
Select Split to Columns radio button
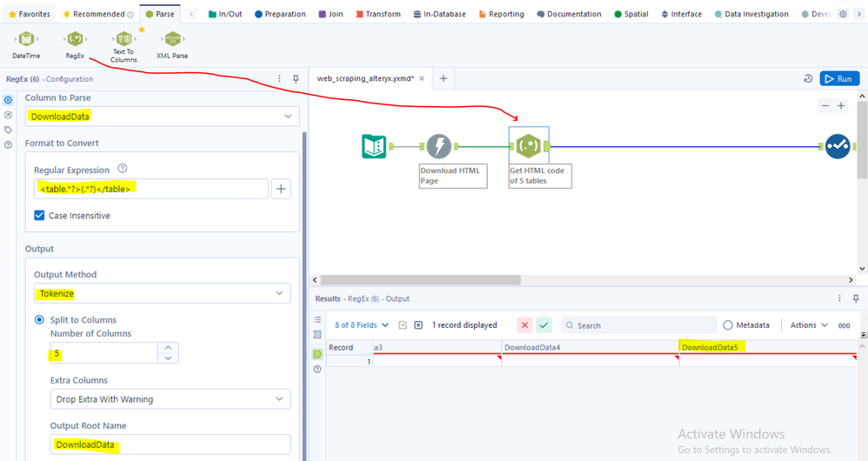pos(39,320)
